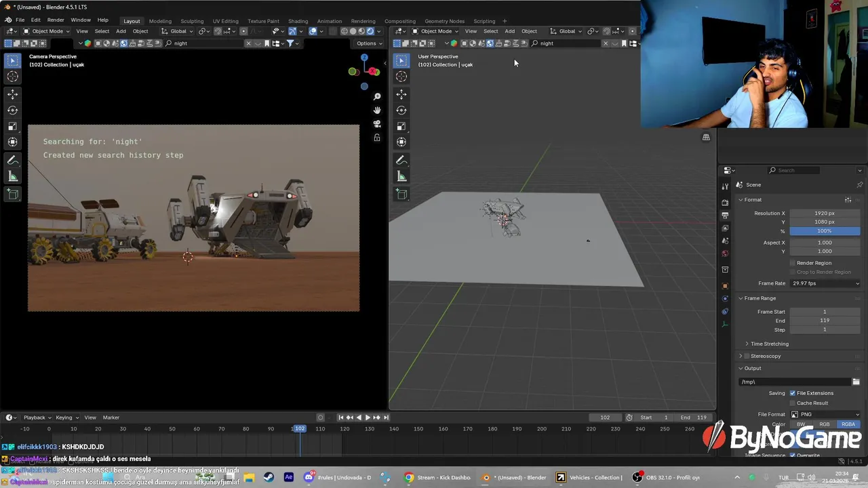Adjust the resolution percentage 100% slider
This screenshot has width=868, height=488.
825,231
